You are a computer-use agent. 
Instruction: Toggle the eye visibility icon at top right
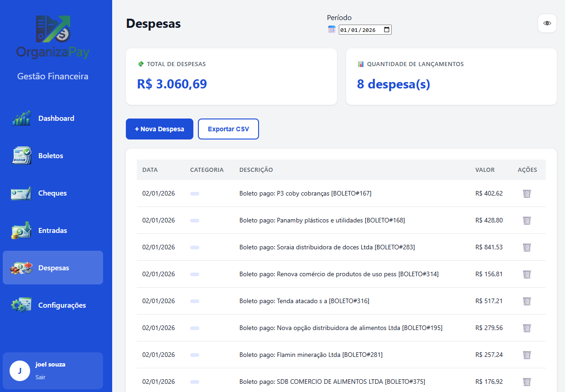click(547, 23)
